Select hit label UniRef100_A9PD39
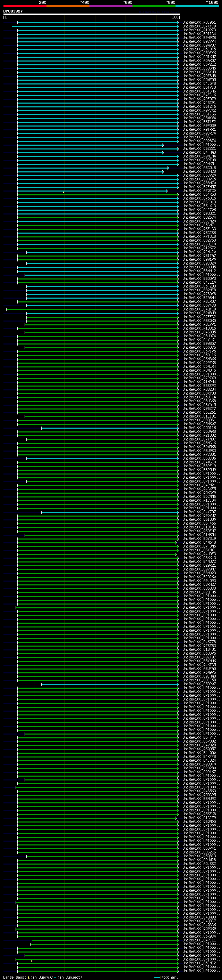 click(x=199, y=125)
